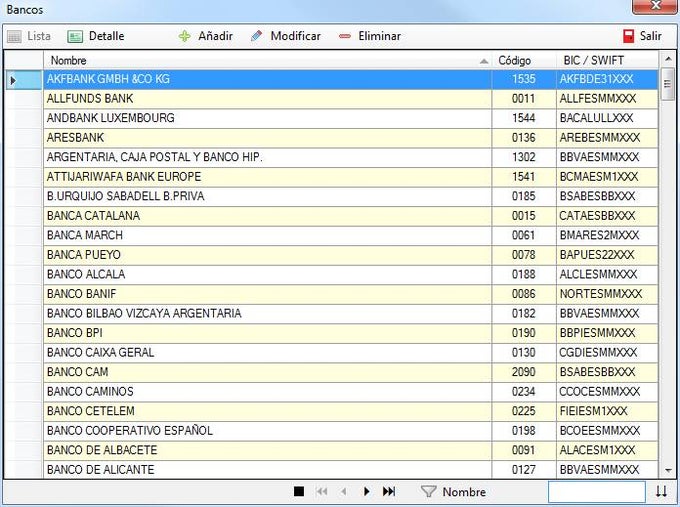Click the current-row indicator arrow
The image size is (680, 507).
pos(13,80)
